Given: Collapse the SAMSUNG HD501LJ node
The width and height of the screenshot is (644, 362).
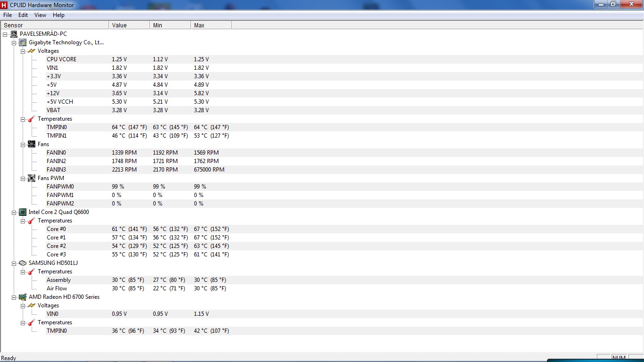Looking at the screenshot, I should coord(14,263).
